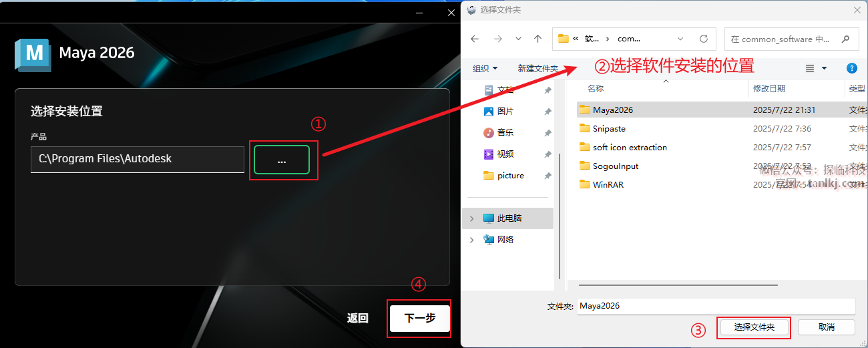Click 选择文件夹 to confirm the folder

tap(754, 327)
